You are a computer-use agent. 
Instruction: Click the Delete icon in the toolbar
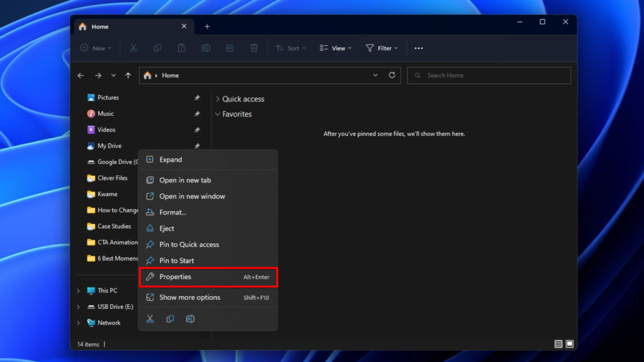point(253,48)
